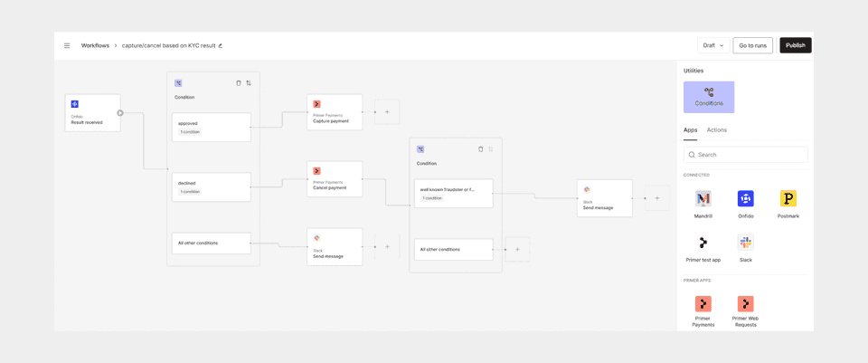Delete the first Condition block with trash icon

(239, 83)
